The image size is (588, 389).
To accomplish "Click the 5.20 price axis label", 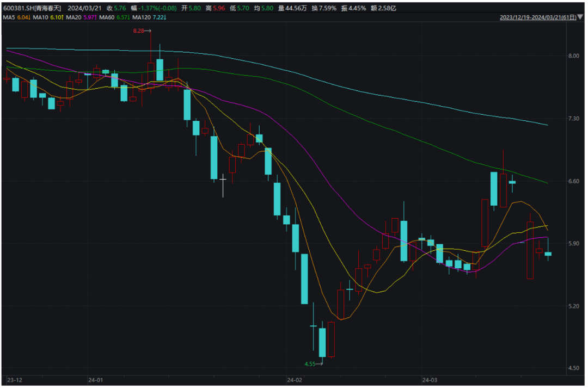I will click(573, 306).
